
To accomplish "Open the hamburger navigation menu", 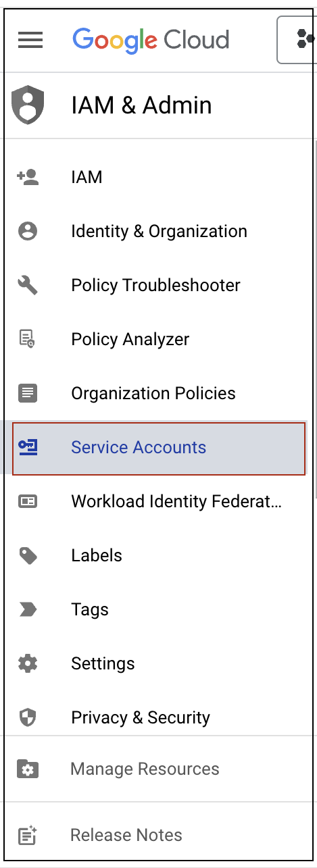I will [30, 40].
